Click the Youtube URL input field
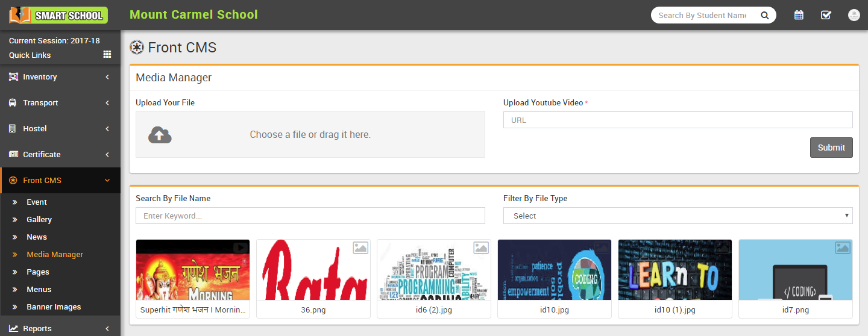Viewport: 868px width, 336px height. pos(678,120)
